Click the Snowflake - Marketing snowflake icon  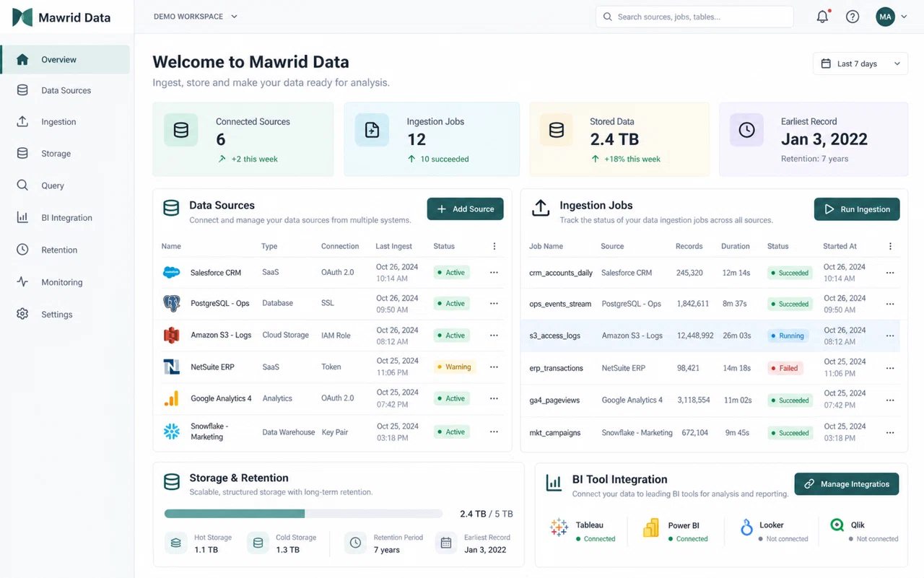[x=171, y=432]
